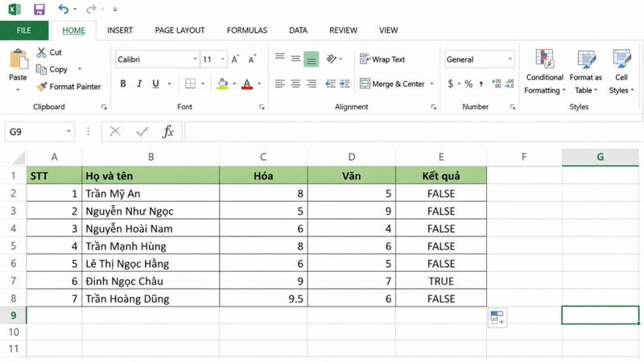Increase font size with larger A
Screen dimensions: 644x362
pyautogui.click(x=235, y=60)
